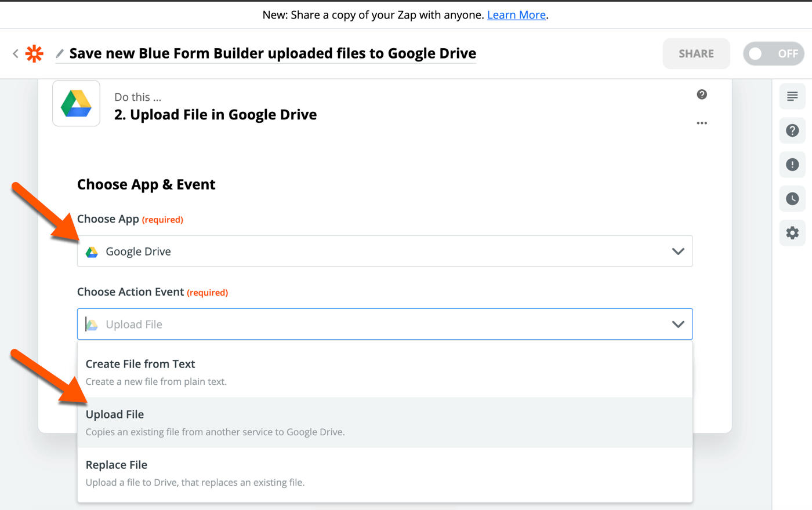Open the help sidebar icon
This screenshot has height=510, width=812.
click(792, 130)
